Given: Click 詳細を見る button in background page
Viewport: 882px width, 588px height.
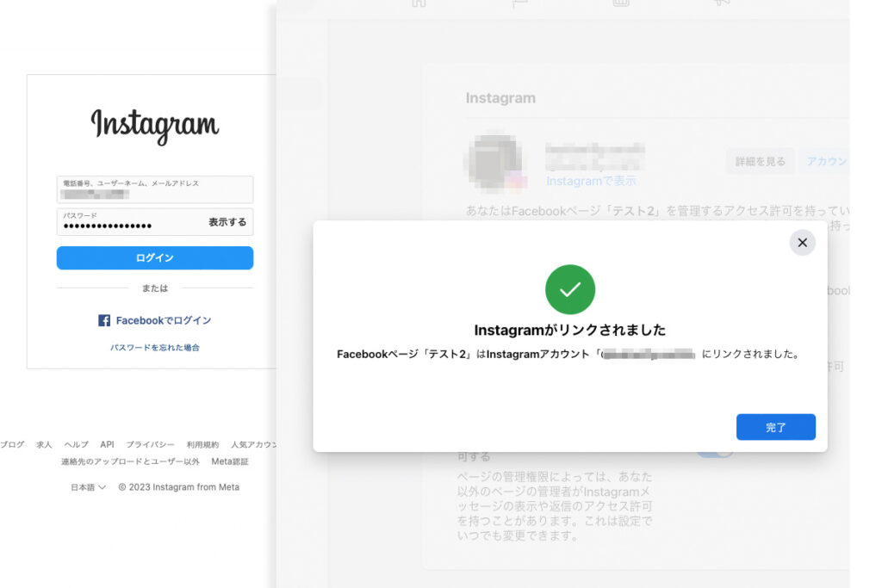Looking at the screenshot, I should point(760,161).
